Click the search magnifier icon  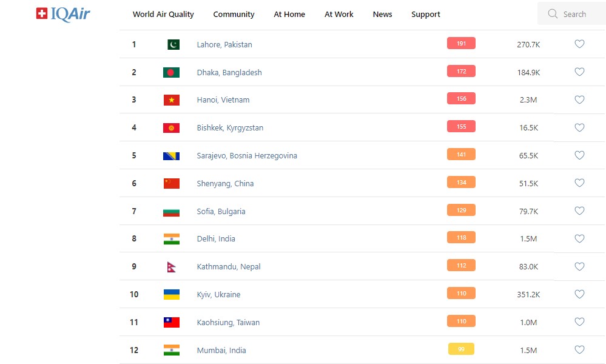click(552, 14)
